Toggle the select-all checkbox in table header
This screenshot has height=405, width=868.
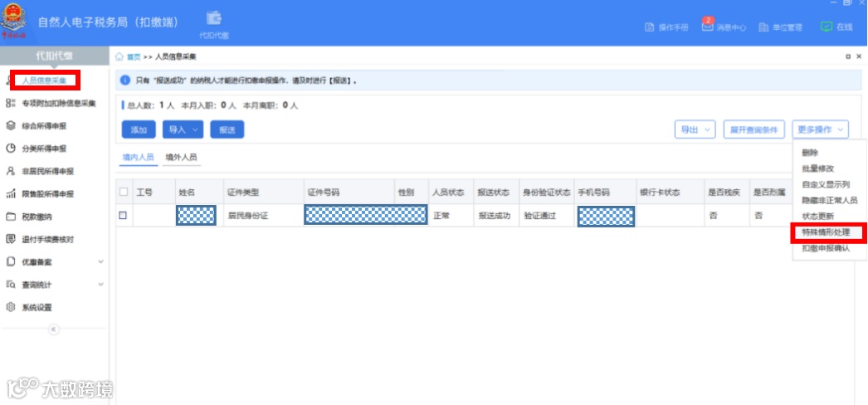pos(124,192)
